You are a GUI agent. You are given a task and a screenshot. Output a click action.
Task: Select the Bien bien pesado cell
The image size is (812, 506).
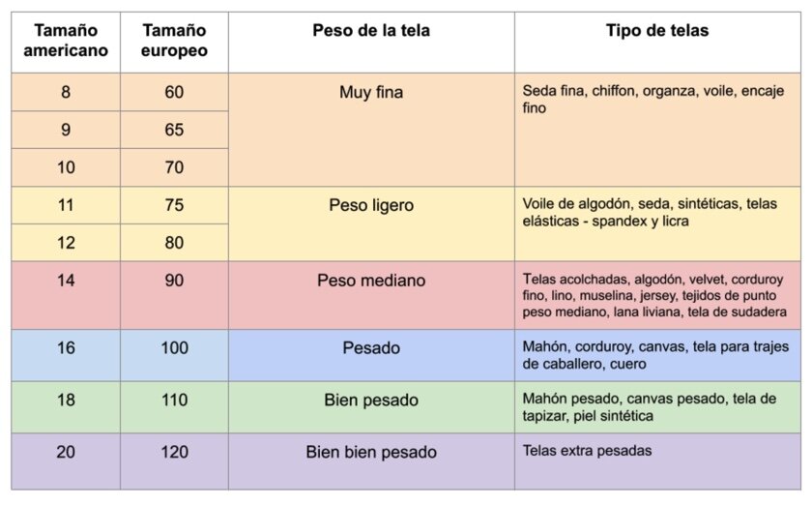tap(371, 461)
